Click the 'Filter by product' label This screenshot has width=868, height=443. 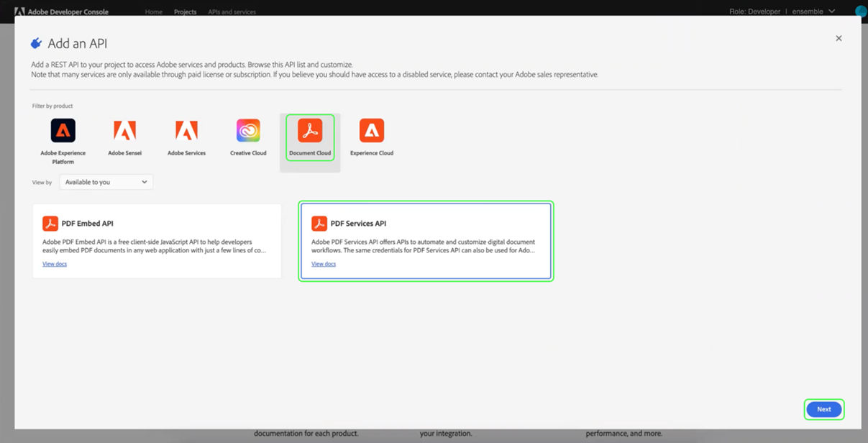point(52,106)
